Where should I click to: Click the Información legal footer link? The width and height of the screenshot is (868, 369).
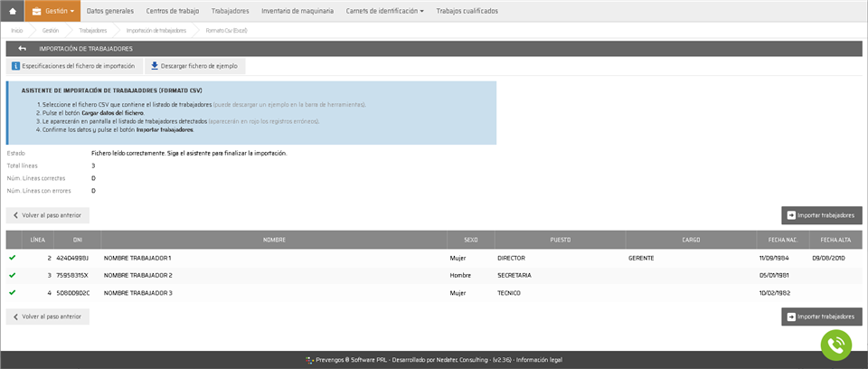539,360
